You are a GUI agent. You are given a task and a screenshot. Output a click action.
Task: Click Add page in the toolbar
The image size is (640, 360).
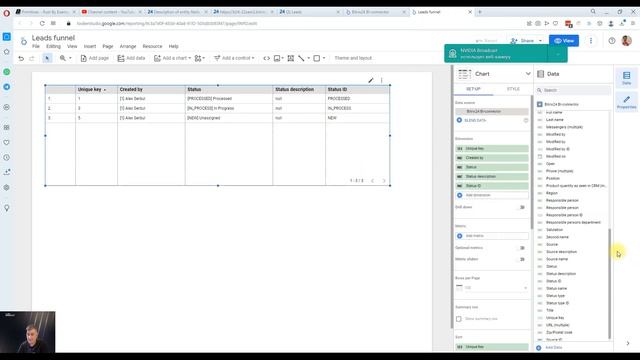pos(95,58)
